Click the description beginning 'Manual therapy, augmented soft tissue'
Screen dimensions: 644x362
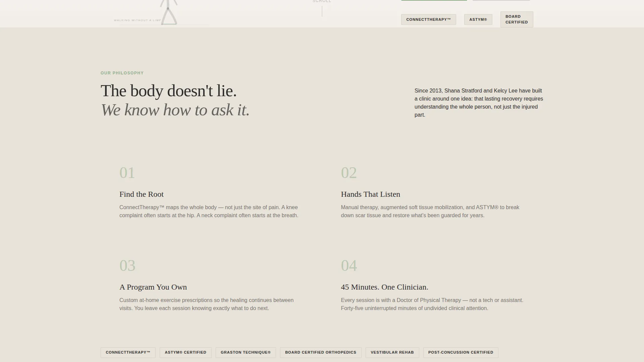(430, 212)
